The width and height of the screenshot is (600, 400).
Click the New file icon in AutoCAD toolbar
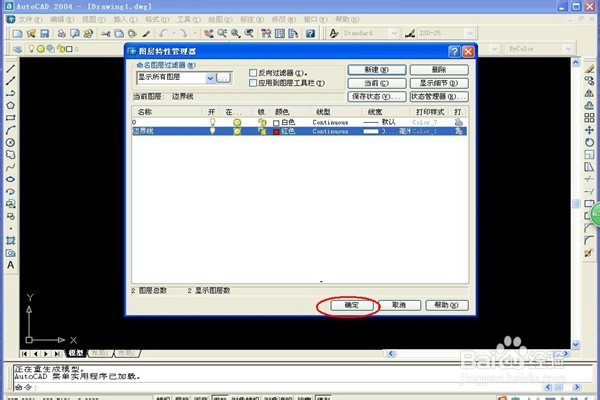(x=17, y=34)
